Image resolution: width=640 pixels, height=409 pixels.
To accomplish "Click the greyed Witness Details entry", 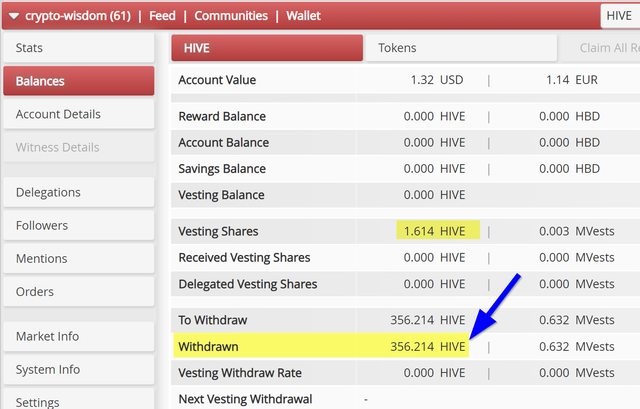I will tap(79, 147).
